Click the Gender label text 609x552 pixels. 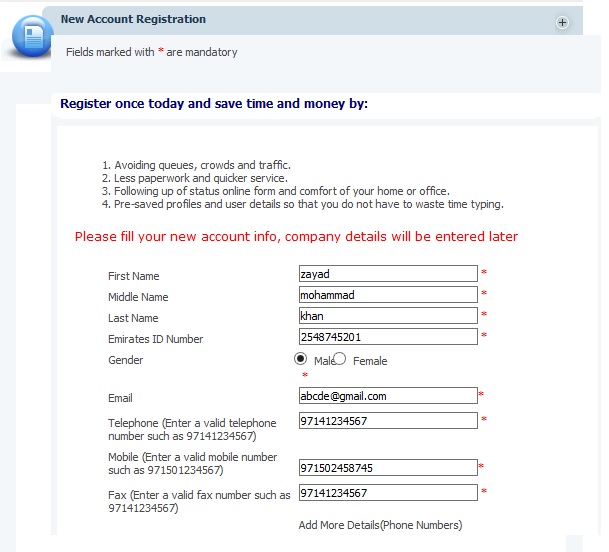[x=125, y=360]
